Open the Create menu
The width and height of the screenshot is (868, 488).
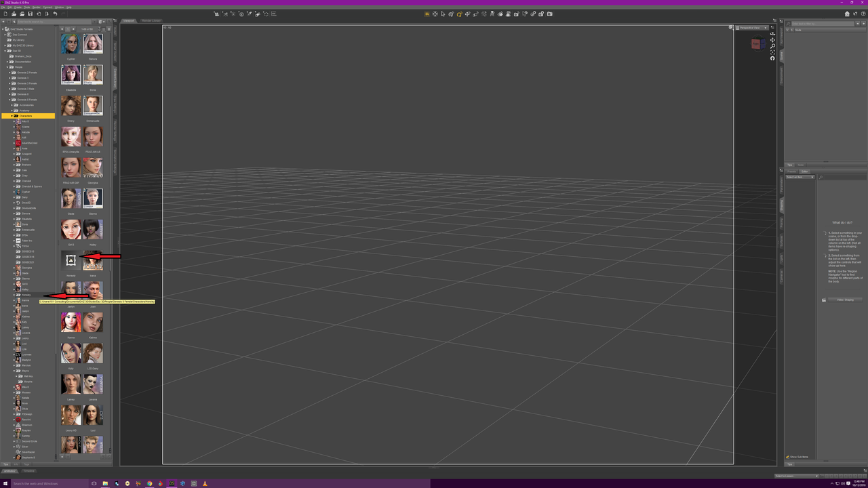point(18,7)
